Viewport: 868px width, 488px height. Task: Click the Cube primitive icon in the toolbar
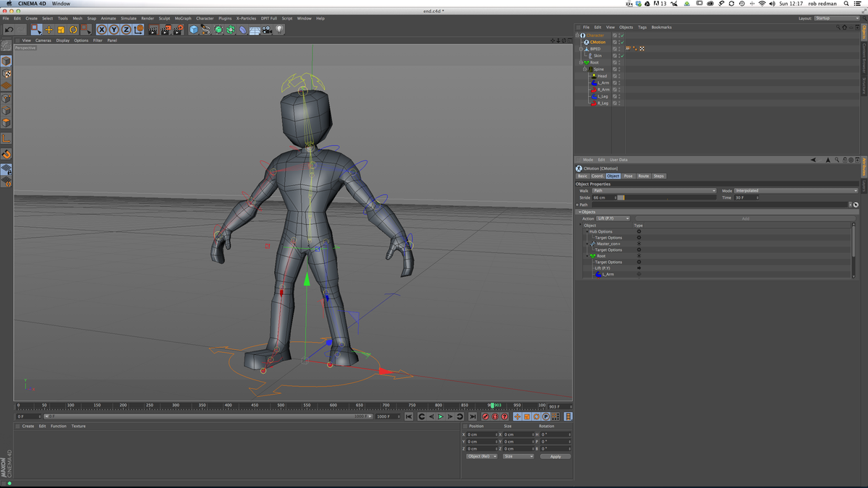click(194, 29)
